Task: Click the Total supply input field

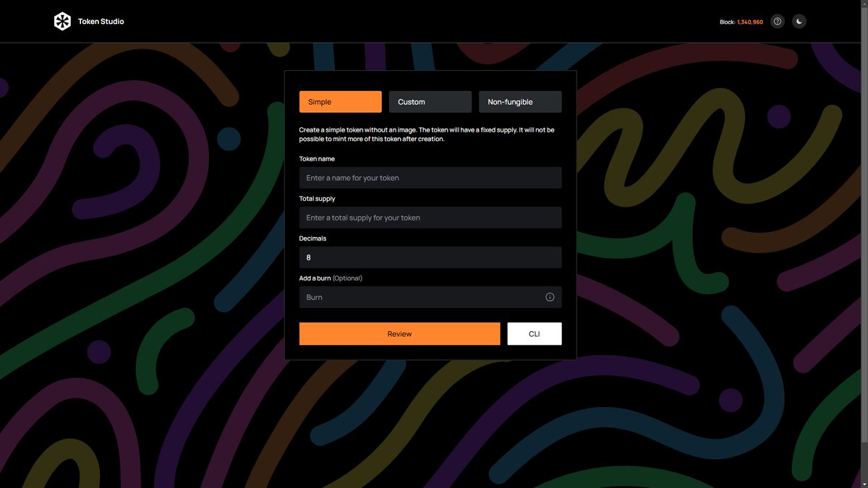Action: [430, 218]
